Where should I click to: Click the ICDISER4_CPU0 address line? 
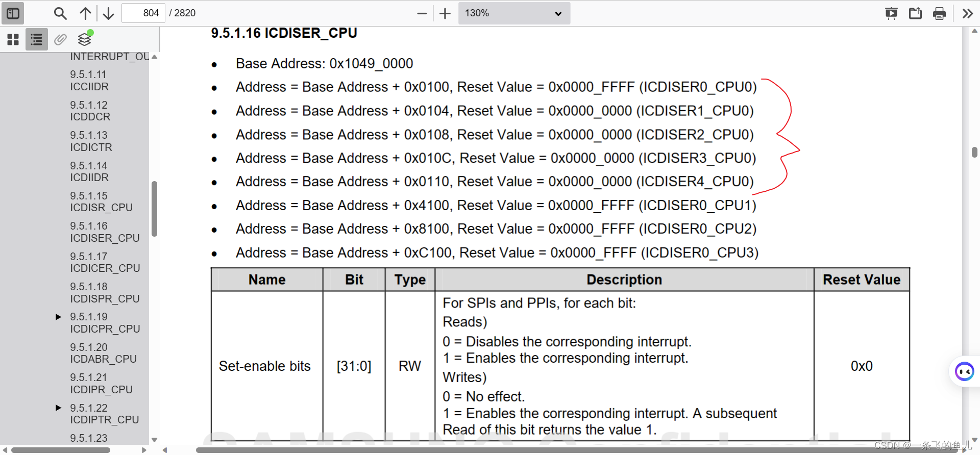495,182
